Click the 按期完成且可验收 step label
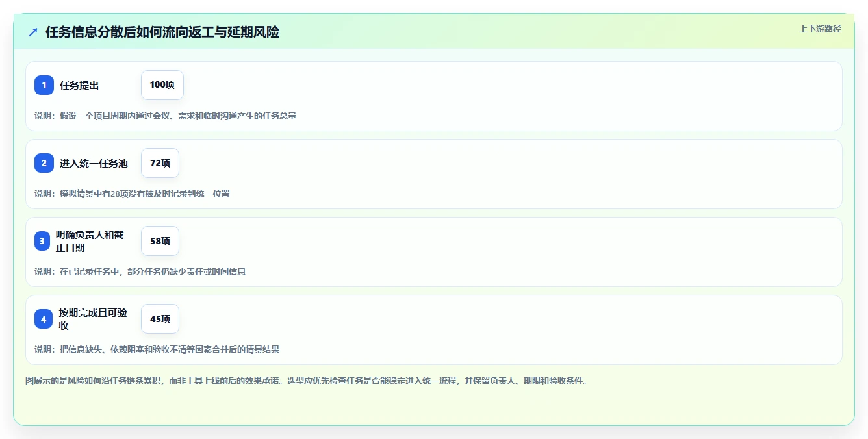 click(93, 319)
